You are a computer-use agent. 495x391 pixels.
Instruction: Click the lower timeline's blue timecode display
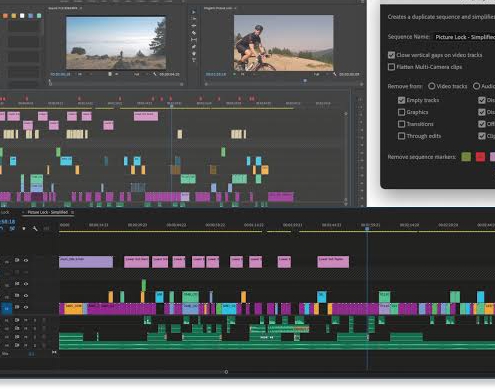click(x=7, y=221)
